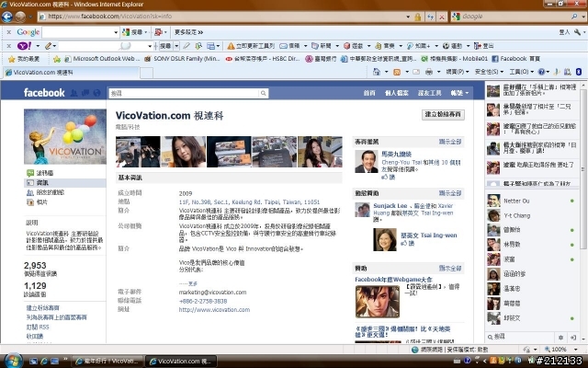588x368 pixels.
Task: Click the add-to-favorites star with arrow
Action: (x=57, y=59)
